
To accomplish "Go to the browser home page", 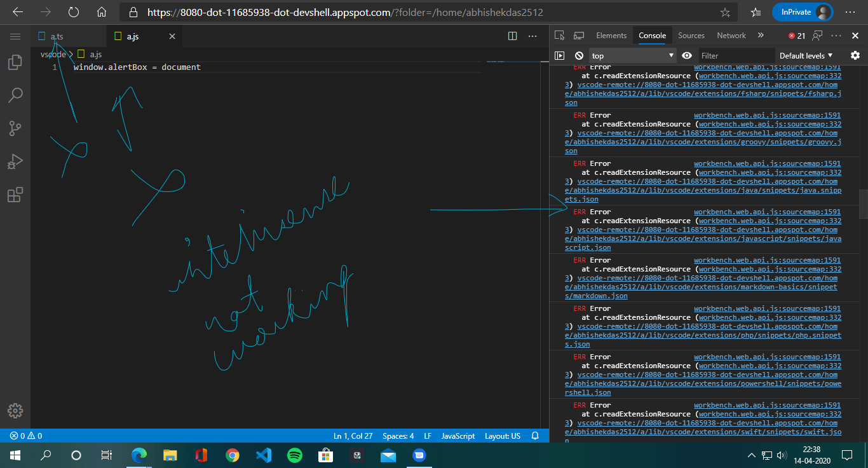I will pyautogui.click(x=102, y=12).
